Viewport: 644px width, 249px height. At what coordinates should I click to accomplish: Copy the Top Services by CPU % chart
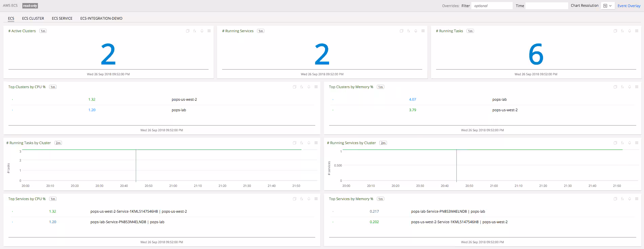[x=295, y=199]
